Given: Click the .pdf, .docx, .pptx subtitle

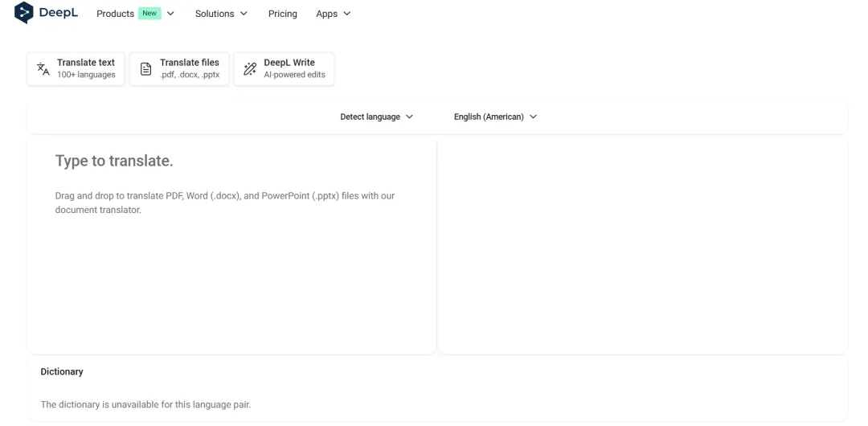Looking at the screenshot, I should coord(190,75).
